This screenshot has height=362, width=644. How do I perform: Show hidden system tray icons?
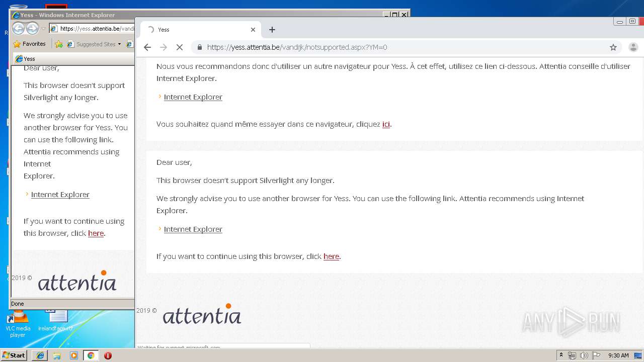click(561, 355)
